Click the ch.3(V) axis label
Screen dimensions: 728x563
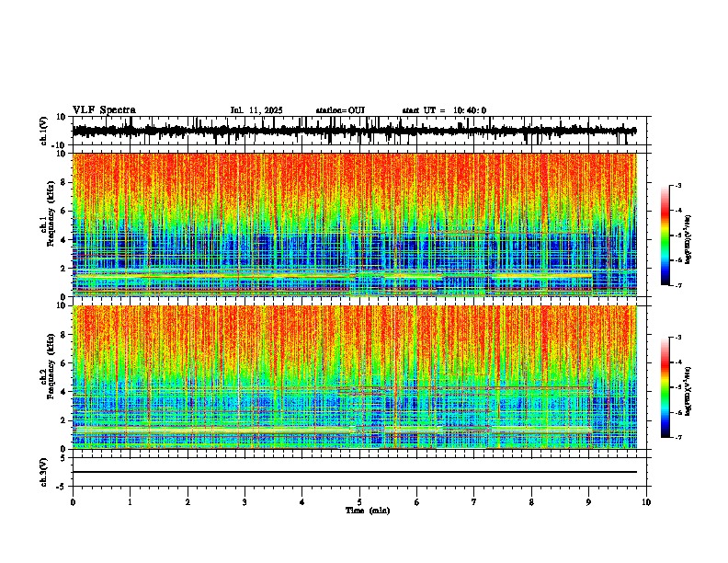pos(44,472)
